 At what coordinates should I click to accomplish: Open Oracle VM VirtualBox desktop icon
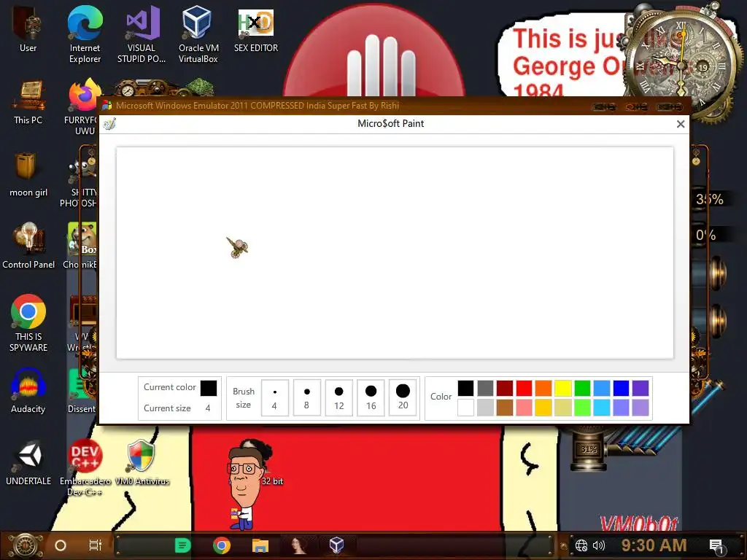coord(198,34)
